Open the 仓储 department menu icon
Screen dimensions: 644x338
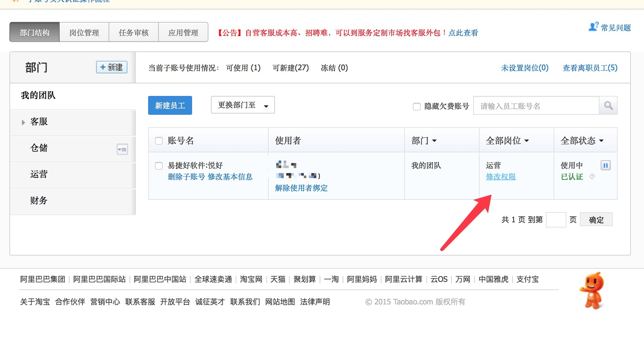point(122,149)
